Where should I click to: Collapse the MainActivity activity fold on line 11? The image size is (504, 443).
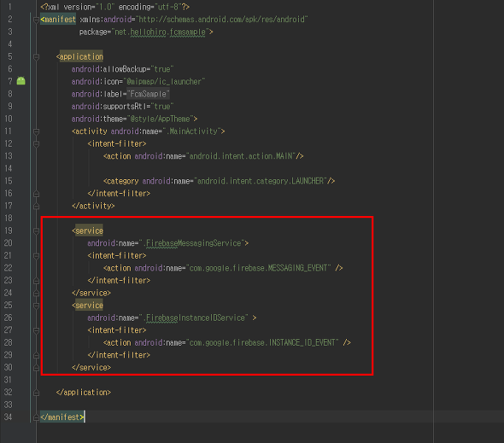pos(36,132)
